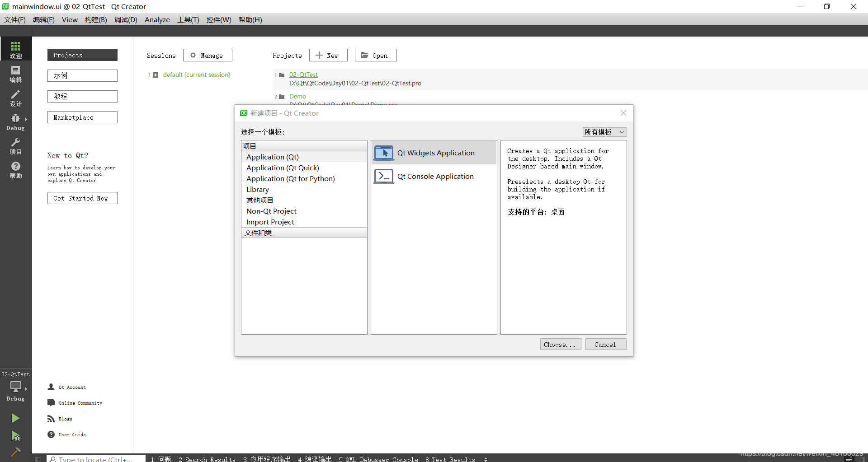Expand the output panes arrows selector
This screenshot has height=462, width=868.
tap(486, 459)
